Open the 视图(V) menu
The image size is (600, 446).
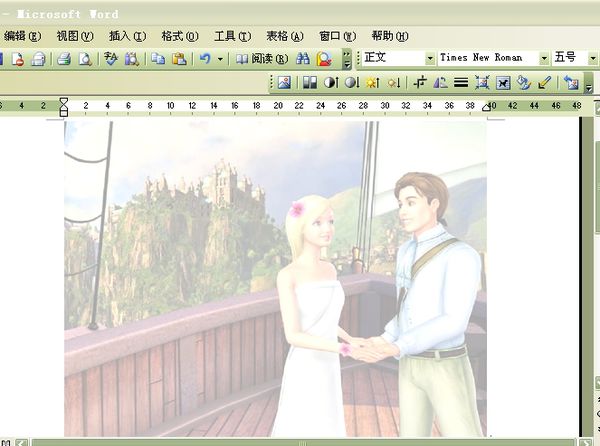coord(75,36)
